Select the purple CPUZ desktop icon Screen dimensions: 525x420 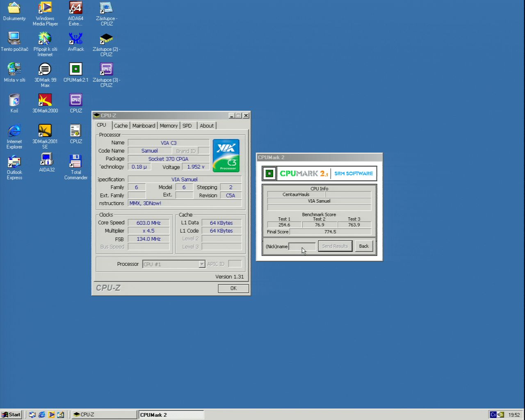(x=76, y=100)
